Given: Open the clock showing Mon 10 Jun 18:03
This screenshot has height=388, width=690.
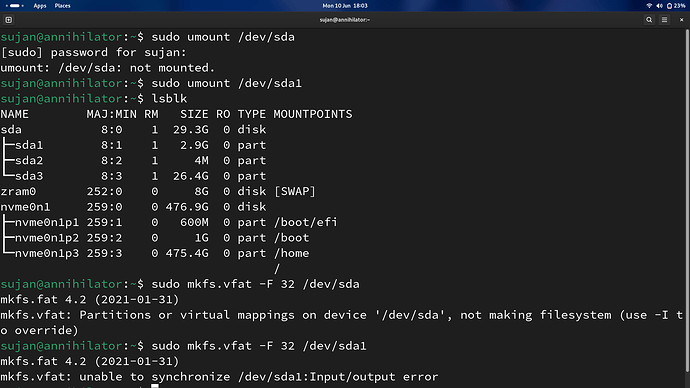Looking at the screenshot, I should pyautogui.click(x=345, y=6).
